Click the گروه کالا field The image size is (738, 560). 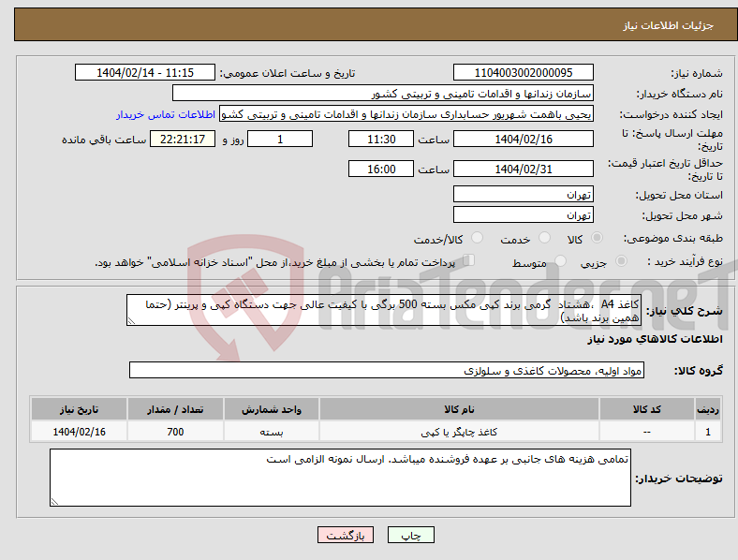coord(387,370)
